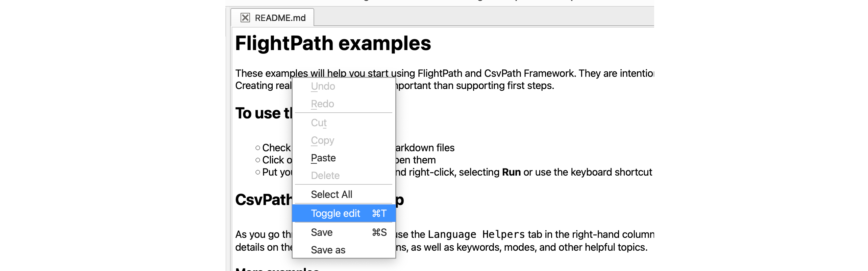The height and width of the screenshot is (271, 868).
Task: Close the README.md tab with X icon
Action: coord(245,18)
